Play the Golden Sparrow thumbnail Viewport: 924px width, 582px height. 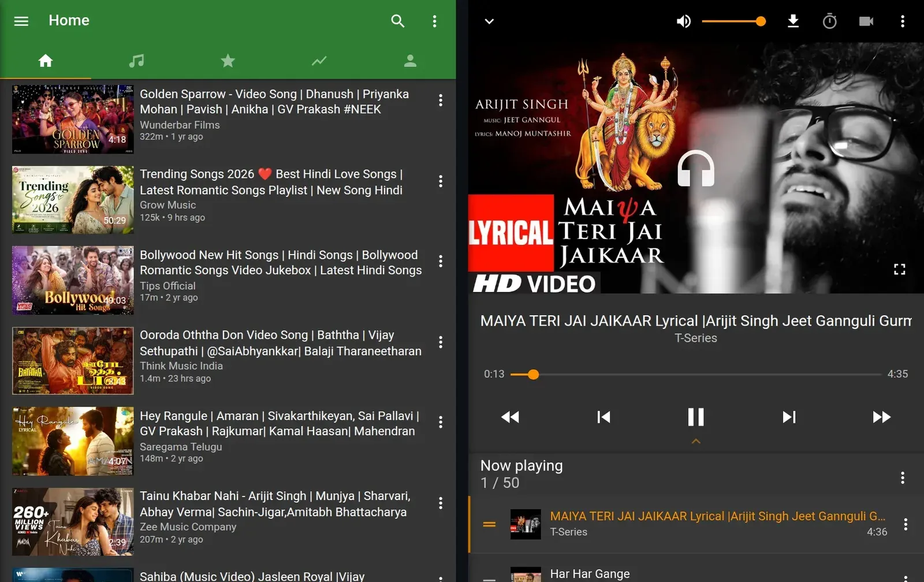(x=73, y=119)
